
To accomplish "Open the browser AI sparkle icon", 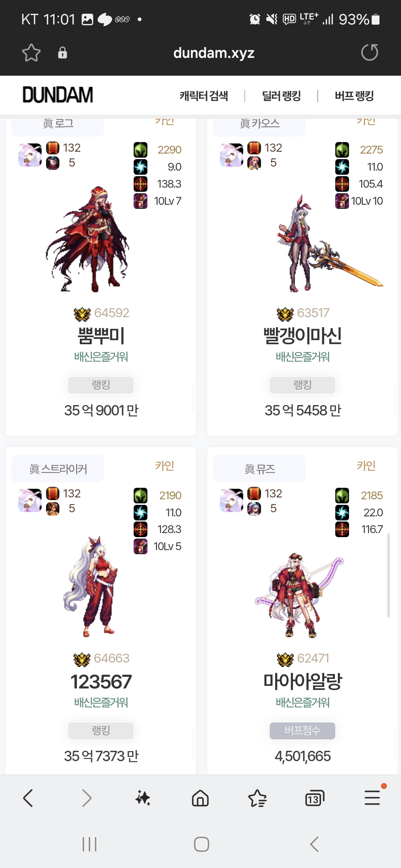I will [143, 798].
